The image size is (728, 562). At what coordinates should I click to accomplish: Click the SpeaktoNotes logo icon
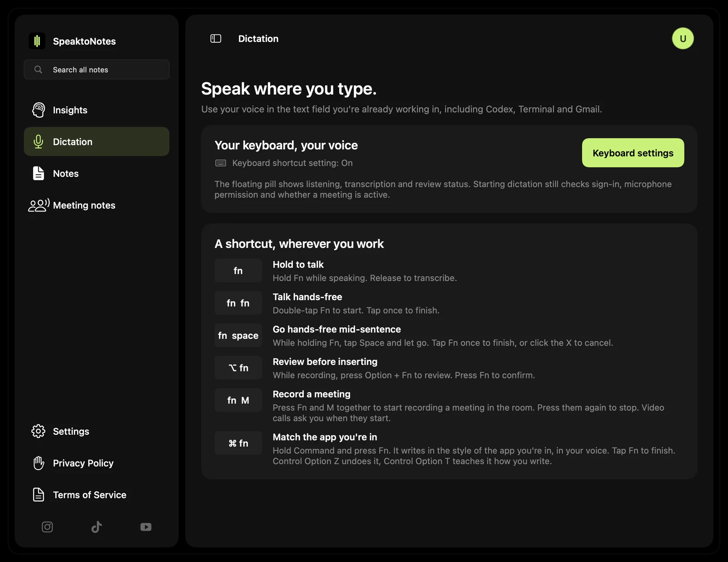point(37,41)
